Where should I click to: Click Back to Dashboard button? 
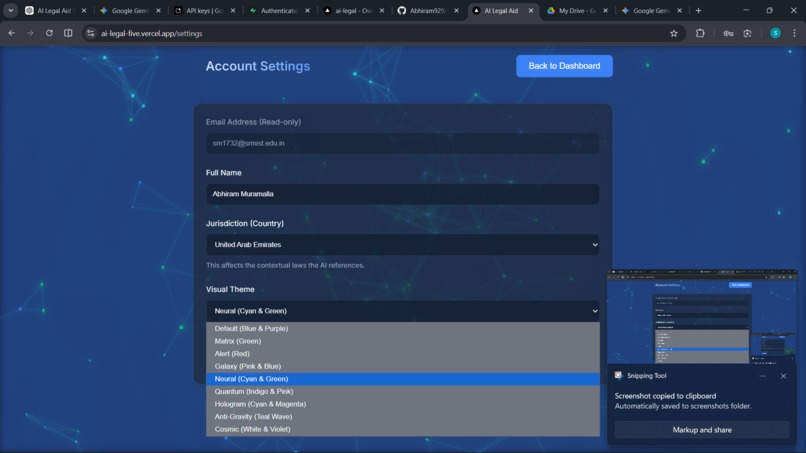564,66
